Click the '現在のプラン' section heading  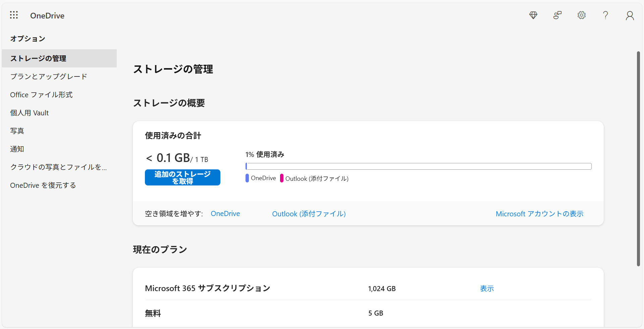point(160,250)
